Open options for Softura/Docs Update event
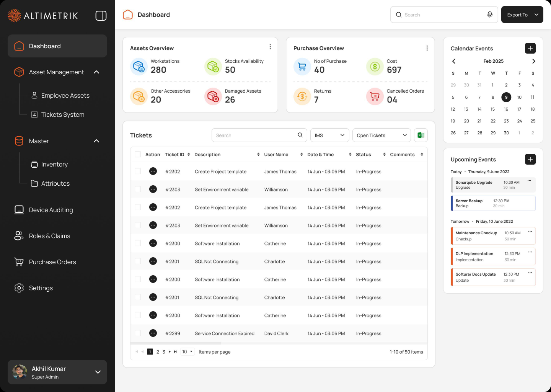 (x=530, y=273)
